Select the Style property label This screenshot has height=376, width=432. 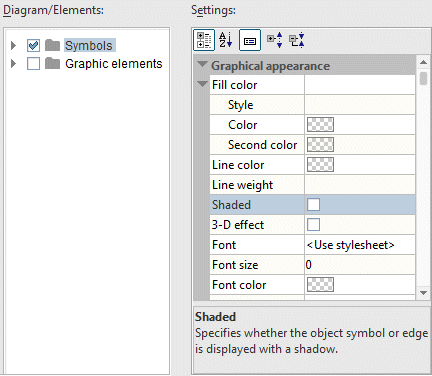tap(241, 105)
